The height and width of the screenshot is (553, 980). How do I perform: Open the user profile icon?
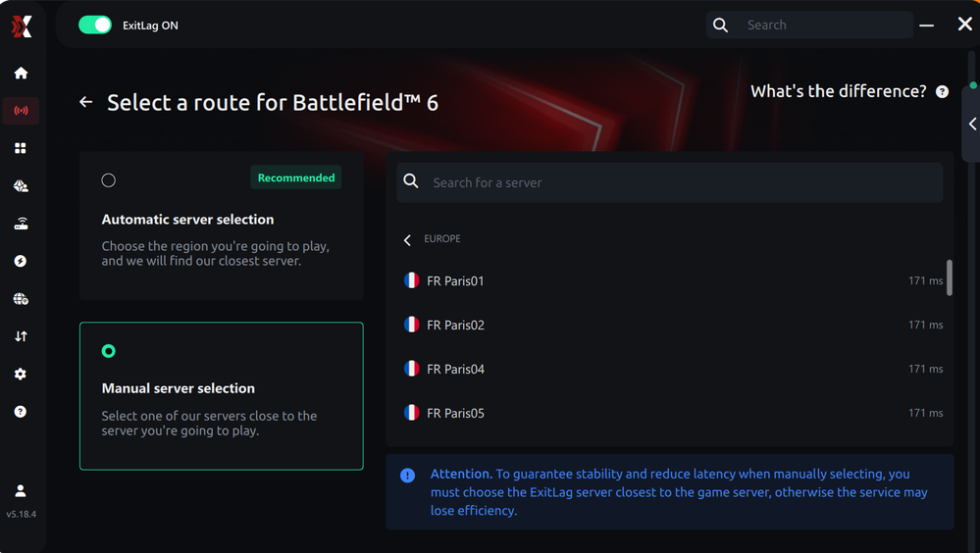(x=21, y=490)
